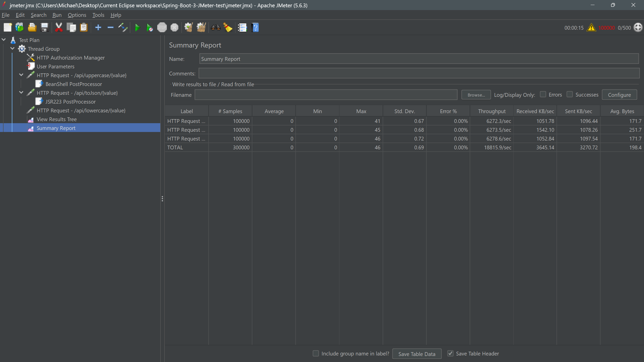Collapse the Test Plan tree node
The height and width of the screenshot is (362, 644).
point(4,40)
